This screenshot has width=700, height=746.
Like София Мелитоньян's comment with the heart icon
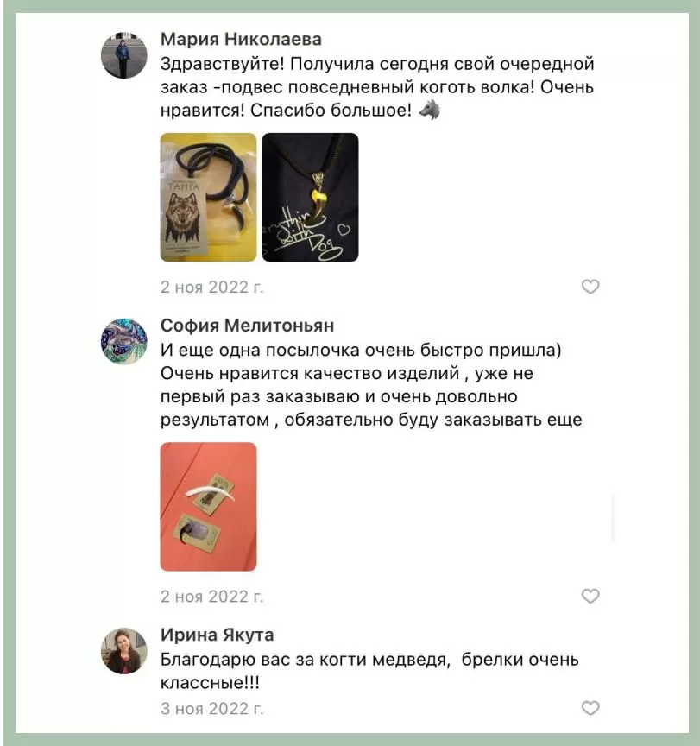pos(590,596)
